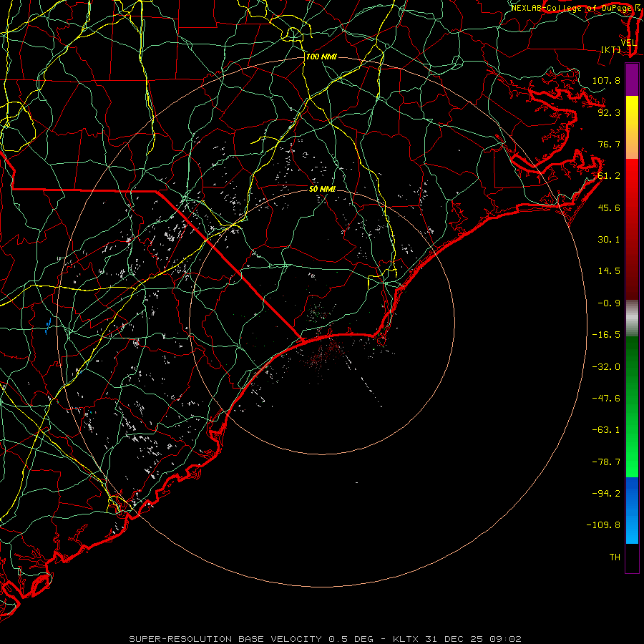This screenshot has height=644, width=644.
Task: Click the -0.9 legend value
Action: (x=609, y=303)
